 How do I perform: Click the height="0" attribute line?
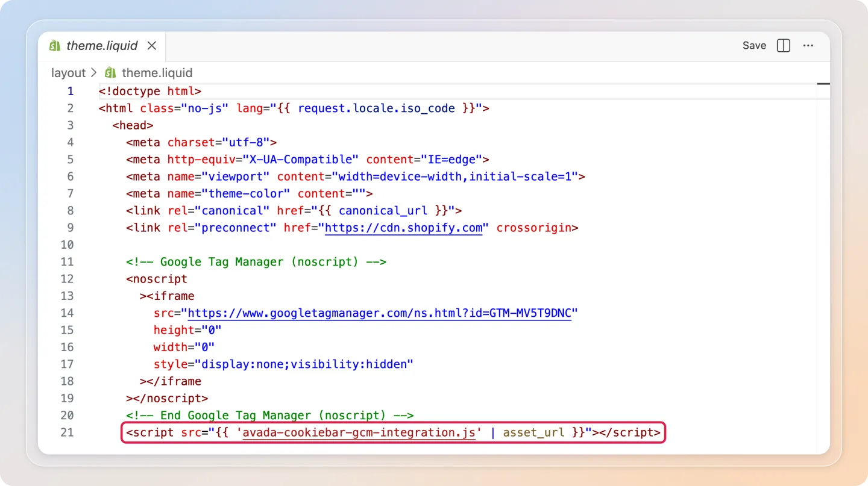pyautogui.click(x=188, y=330)
